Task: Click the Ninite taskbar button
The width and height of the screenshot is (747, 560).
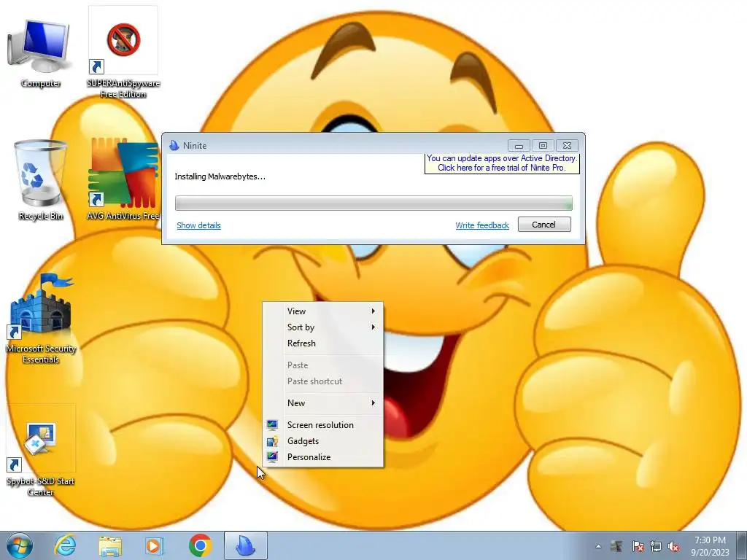Action: (245, 545)
